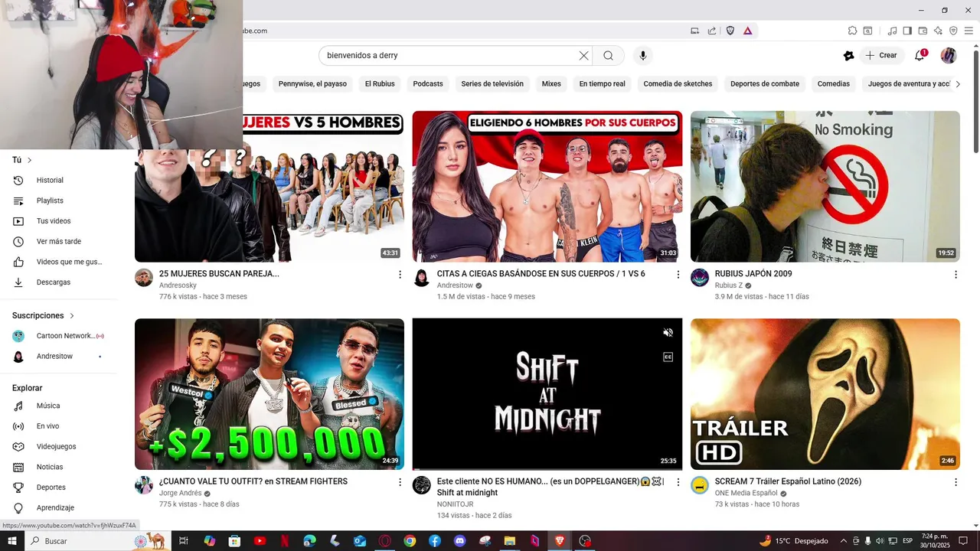
Task: Unmute the Shift at Midnight preview
Action: pyautogui.click(x=668, y=332)
